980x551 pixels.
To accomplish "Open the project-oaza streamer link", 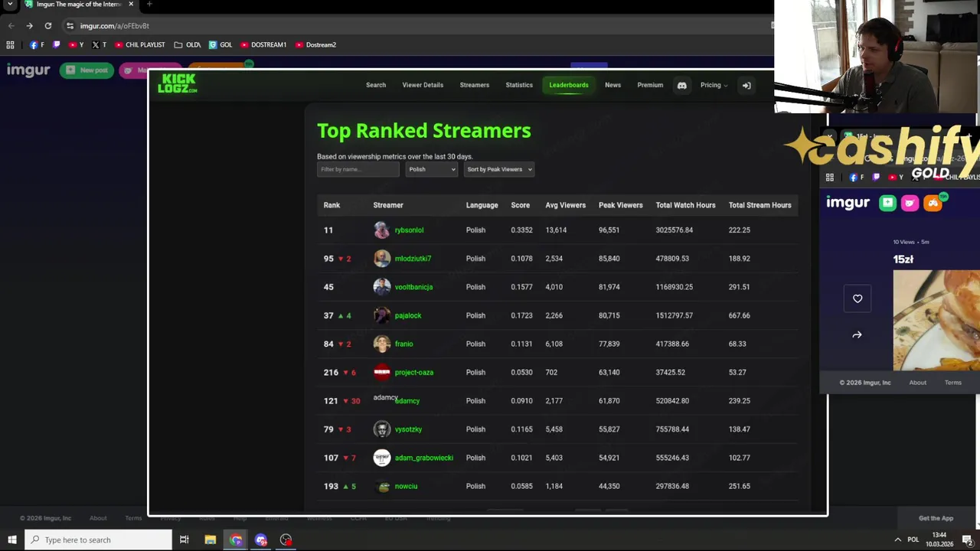I will pos(414,372).
